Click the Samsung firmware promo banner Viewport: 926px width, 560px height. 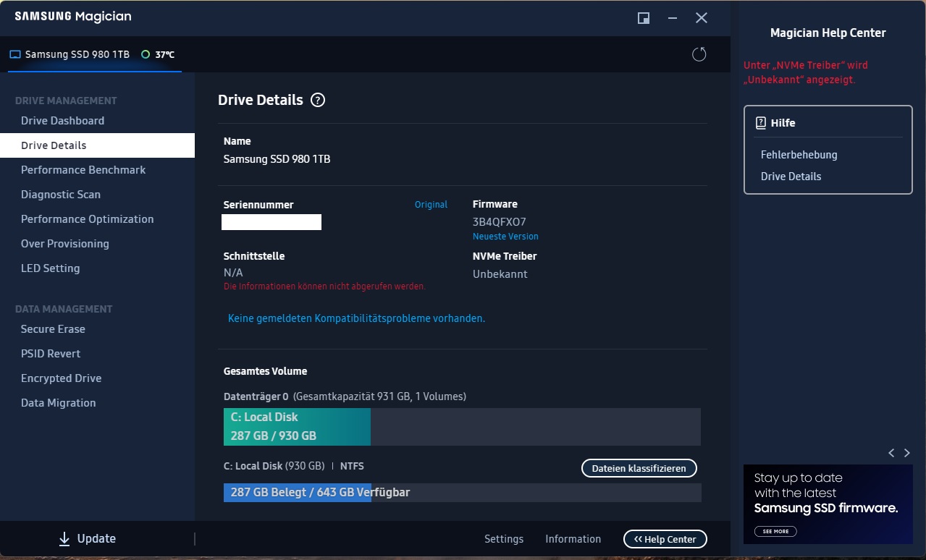tap(828, 504)
